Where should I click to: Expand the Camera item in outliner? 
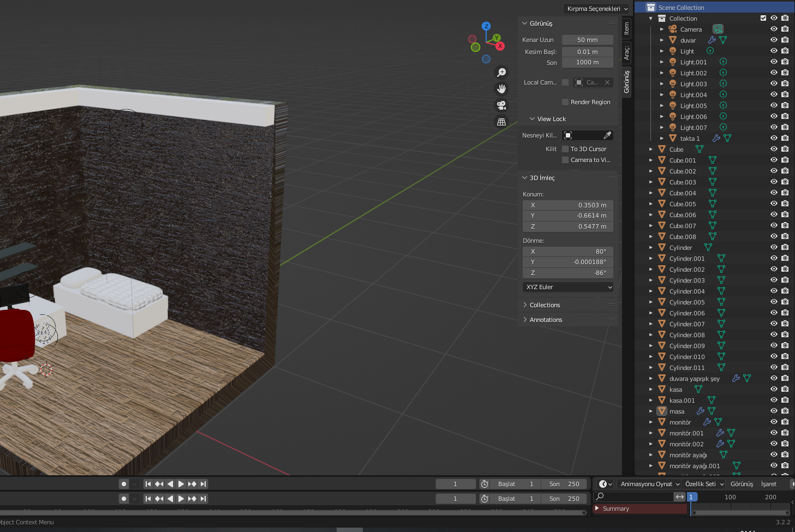pyautogui.click(x=662, y=29)
